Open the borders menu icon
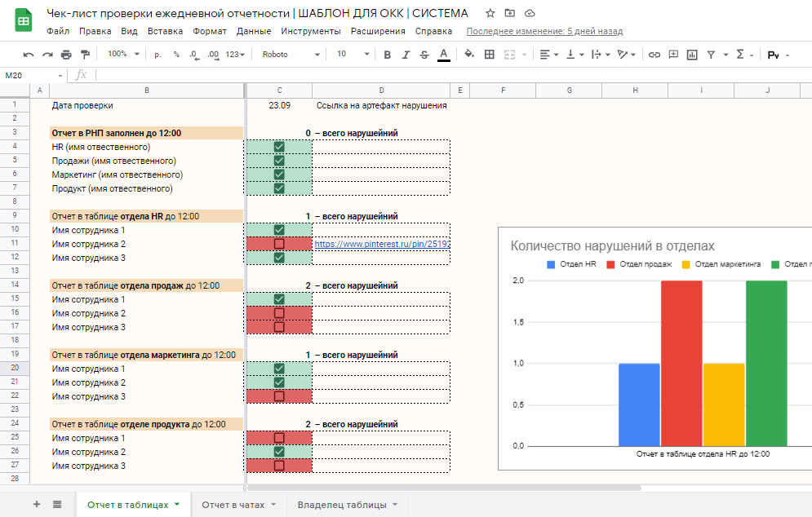Screen dimensions: 812x517 pos(490,55)
